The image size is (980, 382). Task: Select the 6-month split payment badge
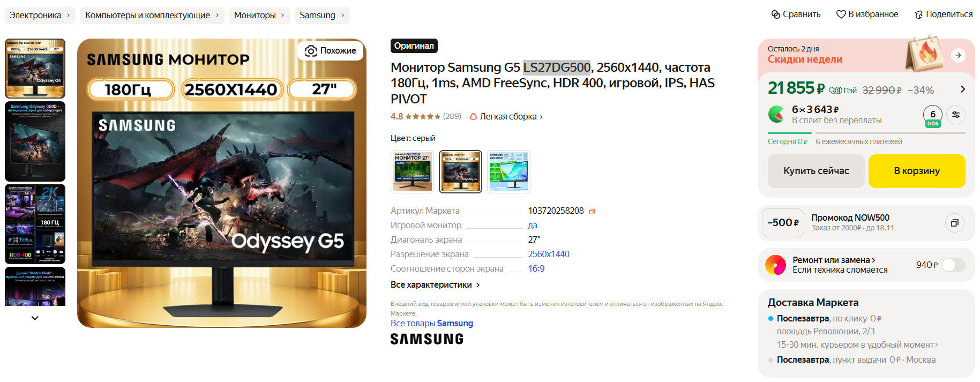coord(933,116)
